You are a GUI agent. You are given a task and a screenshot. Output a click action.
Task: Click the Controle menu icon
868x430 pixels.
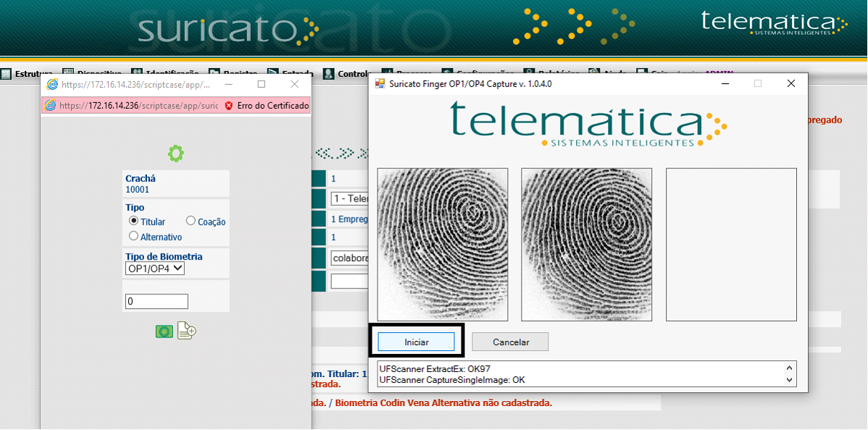329,74
